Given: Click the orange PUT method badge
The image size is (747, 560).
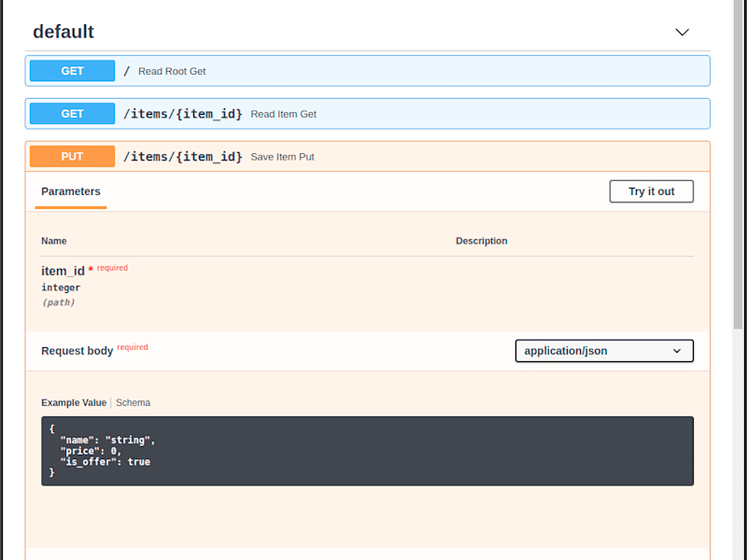Looking at the screenshot, I should click(x=73, y=157).
